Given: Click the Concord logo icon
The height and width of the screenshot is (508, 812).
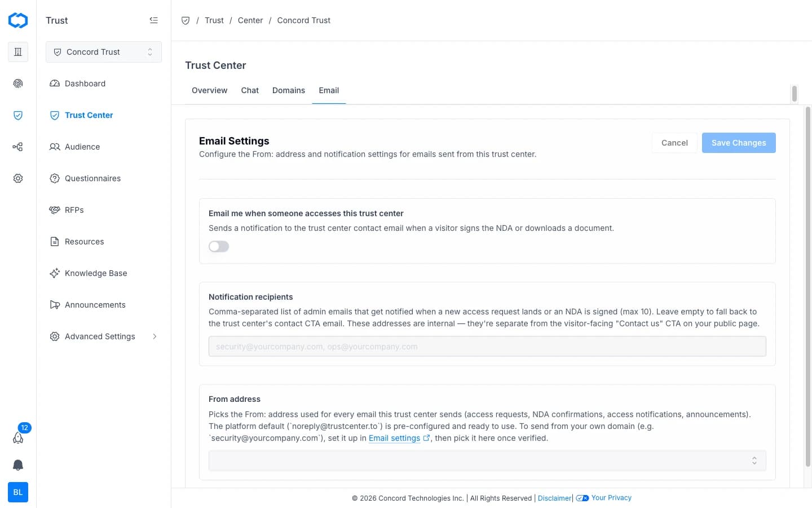Looking at the screenshot, I should tap(18, 20).
